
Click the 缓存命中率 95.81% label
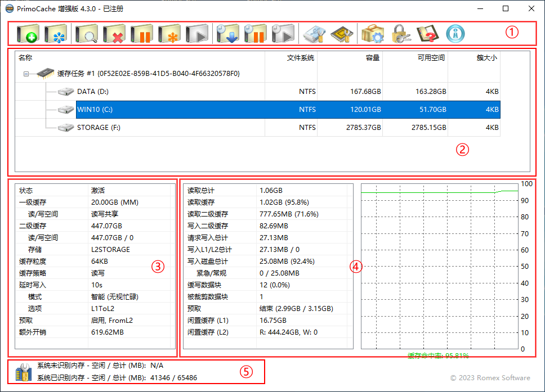click(x=438, y=355)
